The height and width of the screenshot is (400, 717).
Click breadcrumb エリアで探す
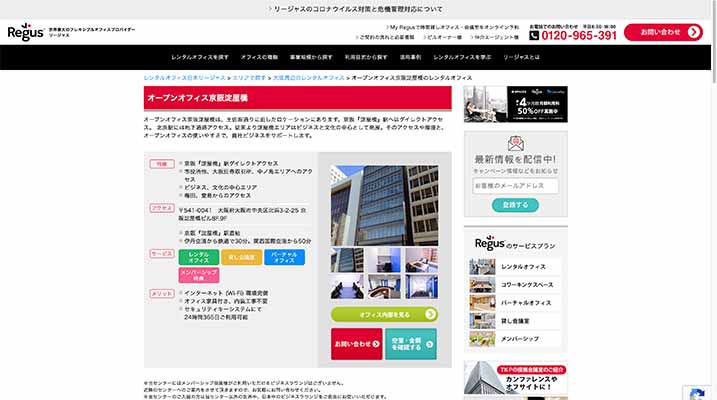tap(249, 78)
